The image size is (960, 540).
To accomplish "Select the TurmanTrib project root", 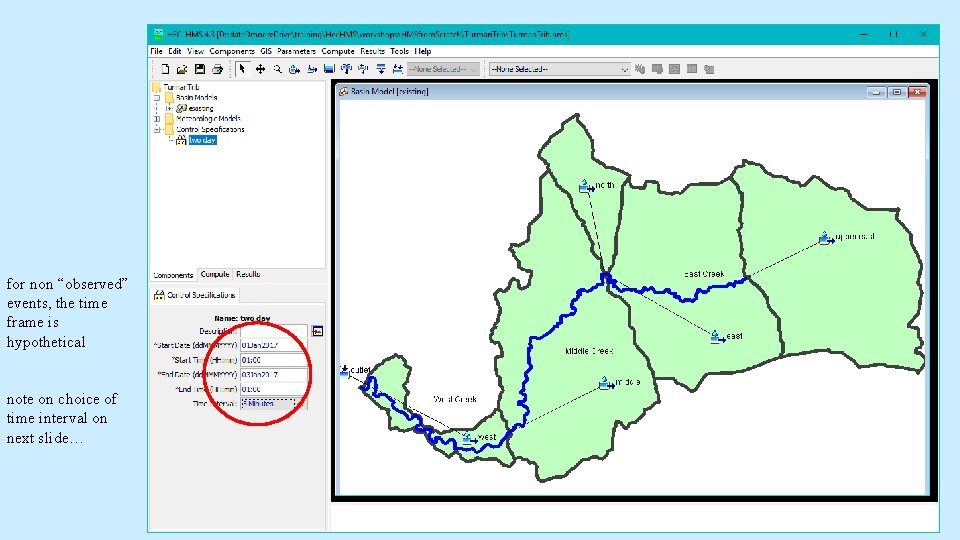I will pyautogui.click(x=181, y=87).
